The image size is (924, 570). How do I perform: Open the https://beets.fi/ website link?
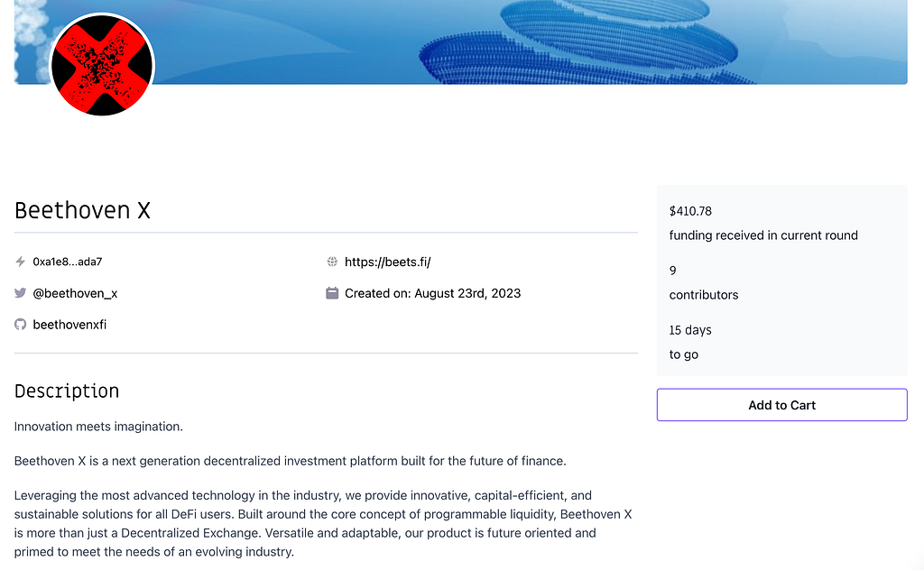pyautogui.click(x=388, y=262)
